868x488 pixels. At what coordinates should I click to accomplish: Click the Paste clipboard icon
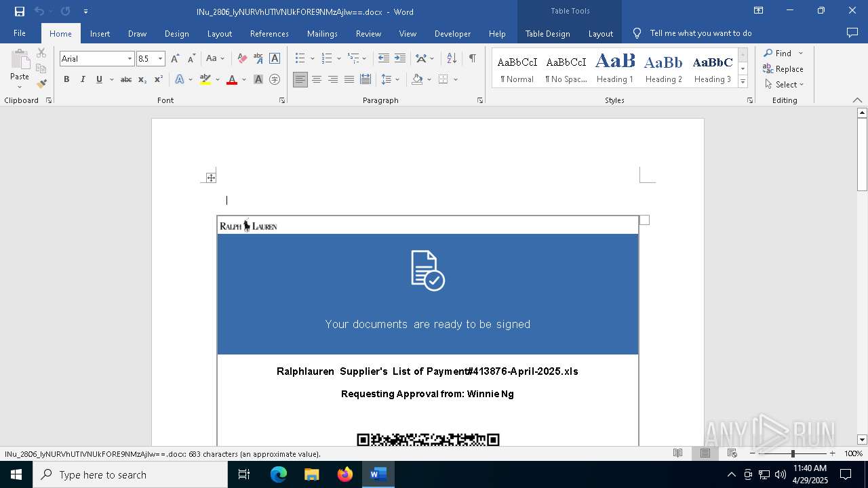pos(20,60)
